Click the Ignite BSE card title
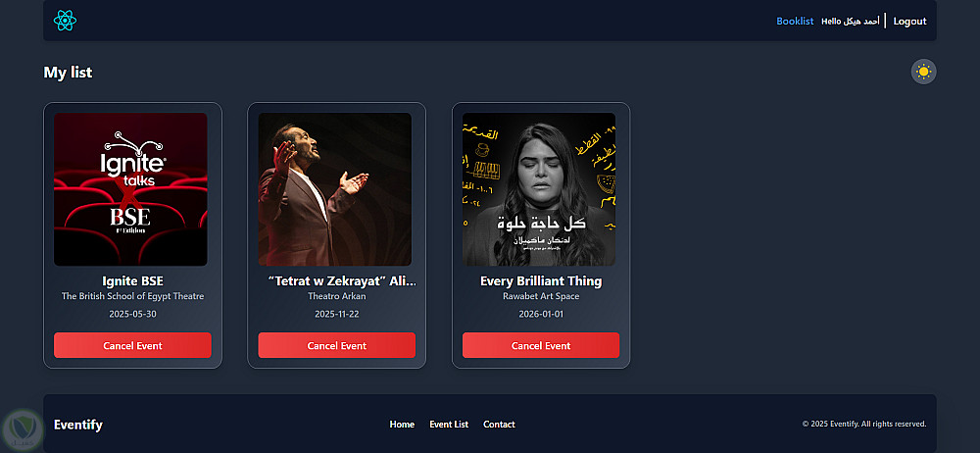Viewport: 980px width, 453px height. (x=132, y=281)
